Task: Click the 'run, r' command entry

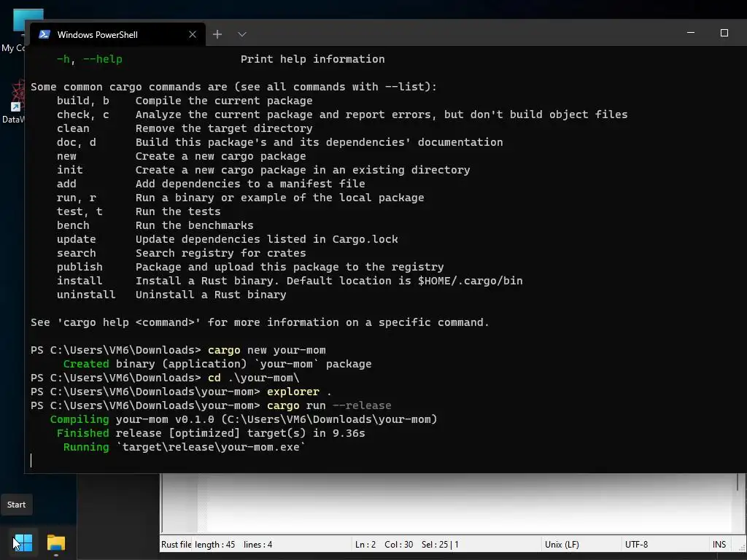Action: click(x=76, y=197)
